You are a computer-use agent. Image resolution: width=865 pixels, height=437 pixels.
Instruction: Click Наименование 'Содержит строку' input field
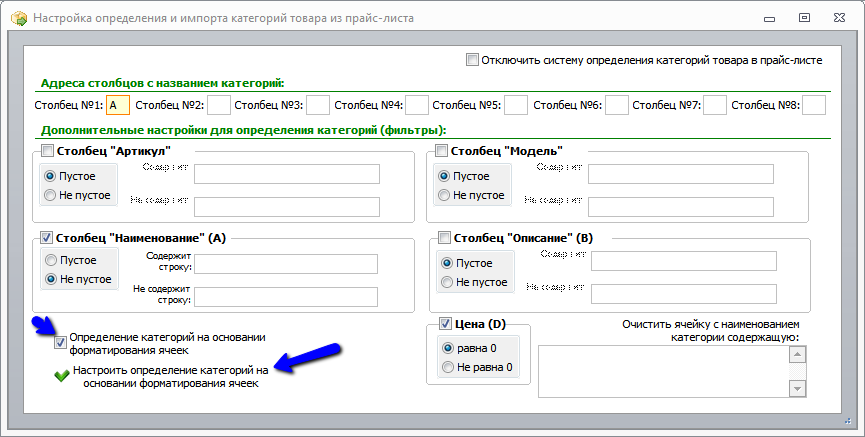(286, 264)
